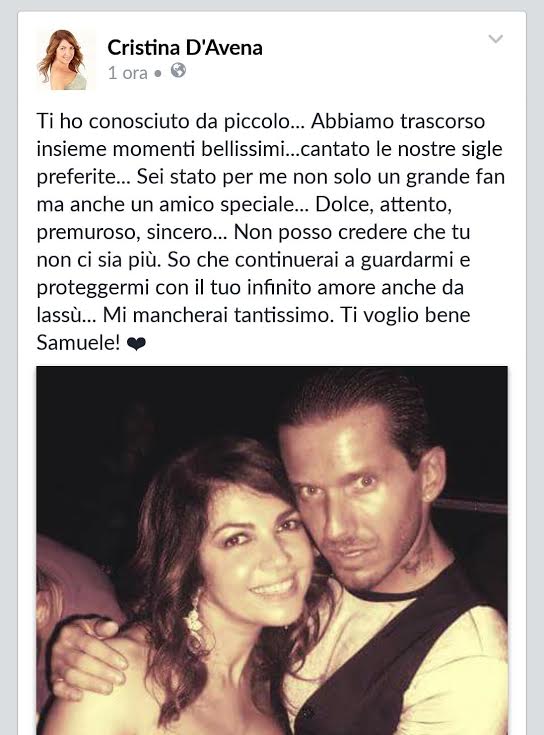
Task: Click the public globe privacy icon
Action: coord(178,71)
